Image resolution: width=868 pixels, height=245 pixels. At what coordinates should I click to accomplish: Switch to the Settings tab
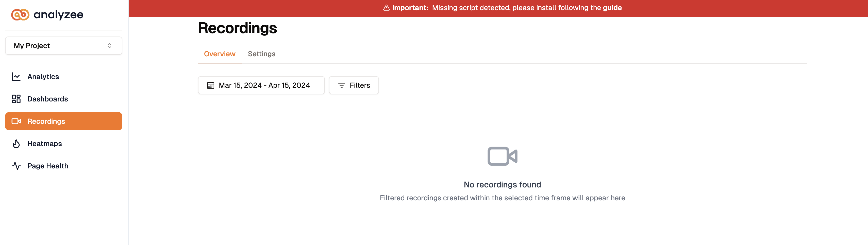pos(261,54)
